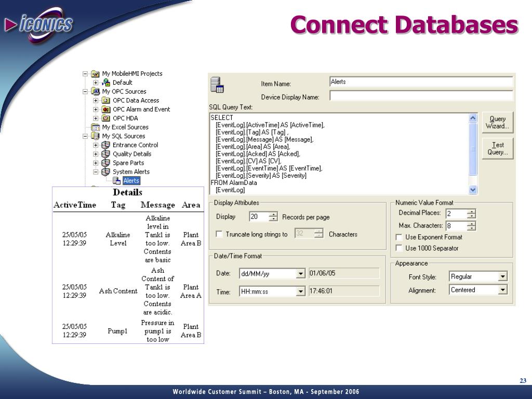Click the System Alerts source icon

[106, 171]
